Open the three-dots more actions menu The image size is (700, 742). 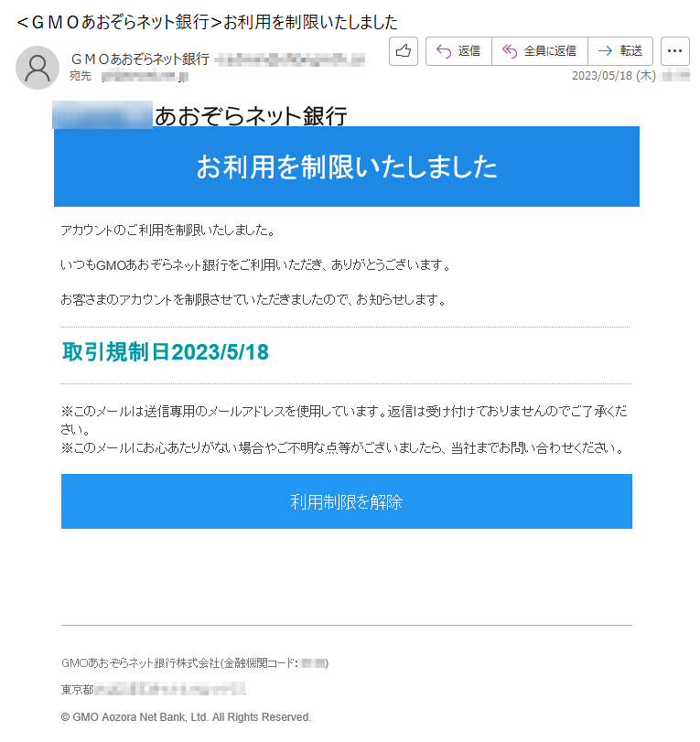[675, 51]
